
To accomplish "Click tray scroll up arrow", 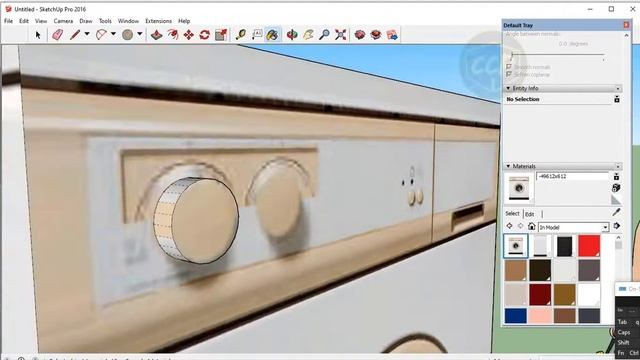I will tap(627, 36).
